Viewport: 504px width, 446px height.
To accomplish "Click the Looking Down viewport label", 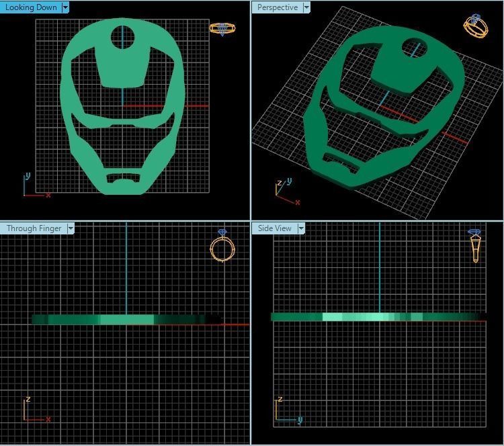I will pyautogui.click(x=31, y=7).
